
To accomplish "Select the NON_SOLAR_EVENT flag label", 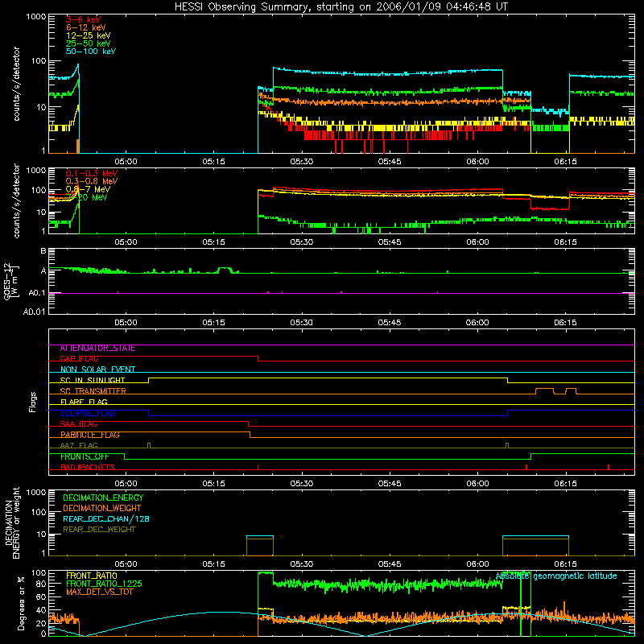I will (97, 369).
